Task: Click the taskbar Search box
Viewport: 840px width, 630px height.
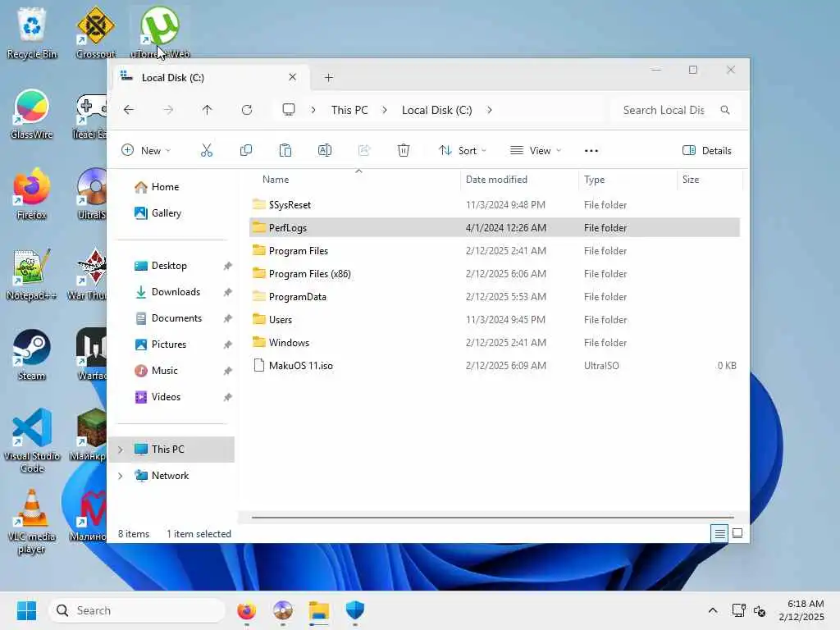Action: 137,610
